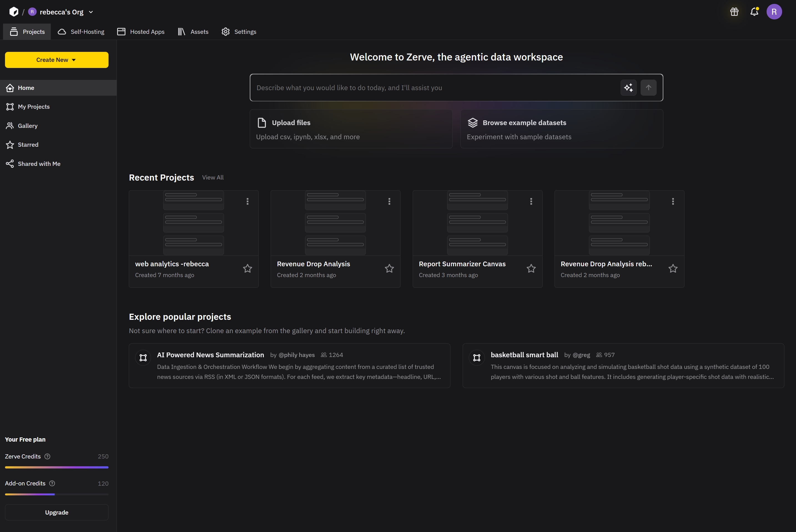
Task: Switch to the Hosted Apps tab
Action: [x=140, y=32]
